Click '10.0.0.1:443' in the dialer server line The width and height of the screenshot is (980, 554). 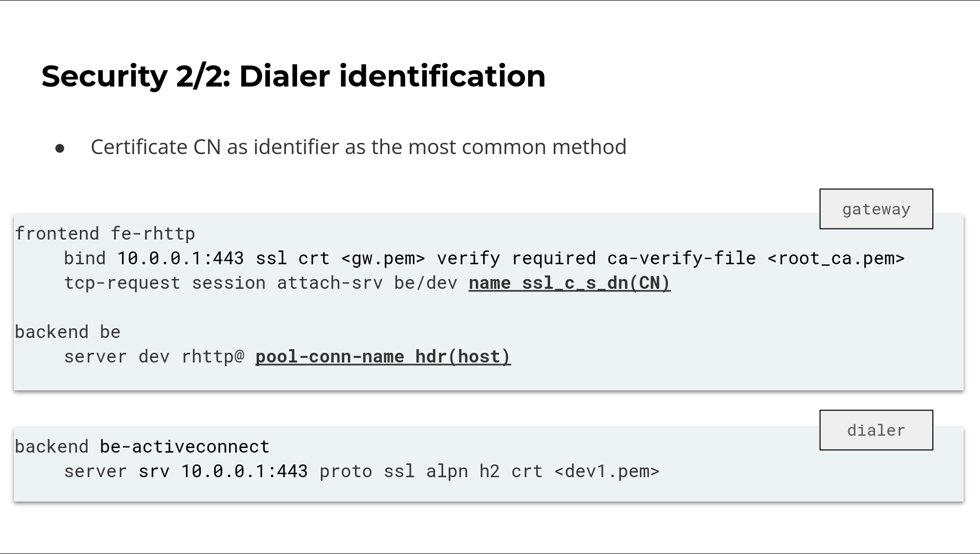click(x=244, y=472)
